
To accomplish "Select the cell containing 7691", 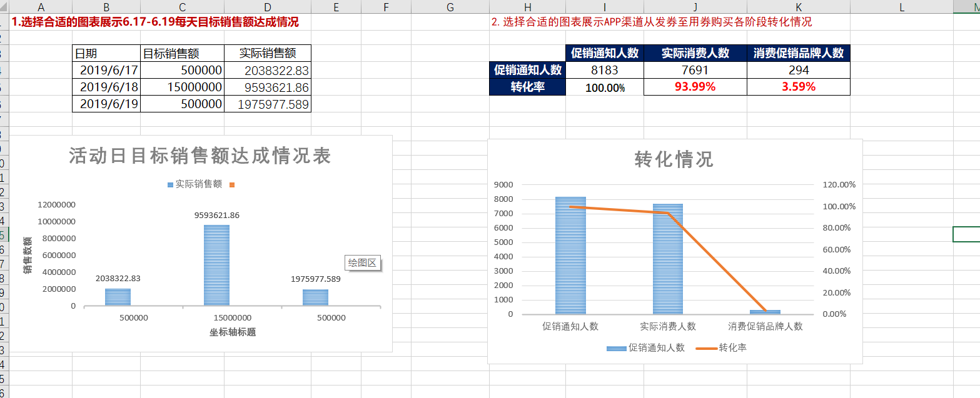I will 695,70.
